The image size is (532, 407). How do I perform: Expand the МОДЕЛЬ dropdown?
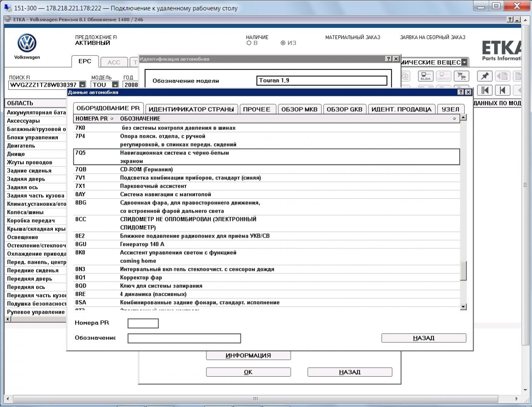115,85
